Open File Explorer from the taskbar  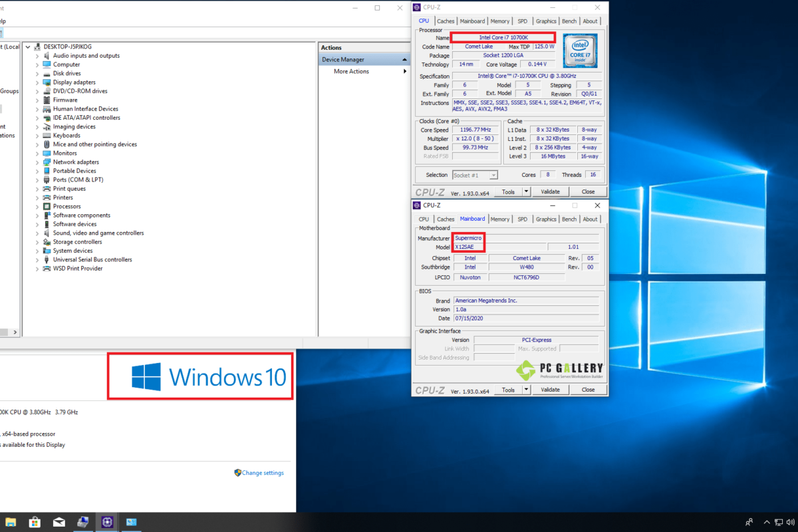[x=12, y=522]
